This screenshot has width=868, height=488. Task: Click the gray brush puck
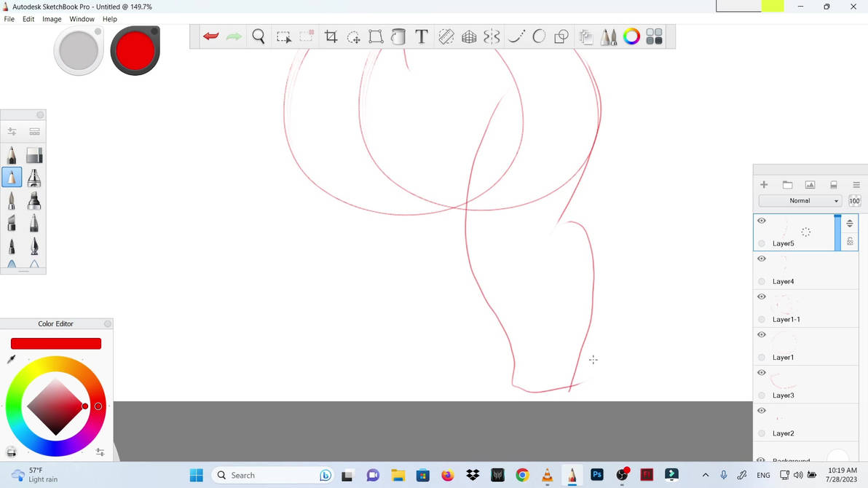79,50
